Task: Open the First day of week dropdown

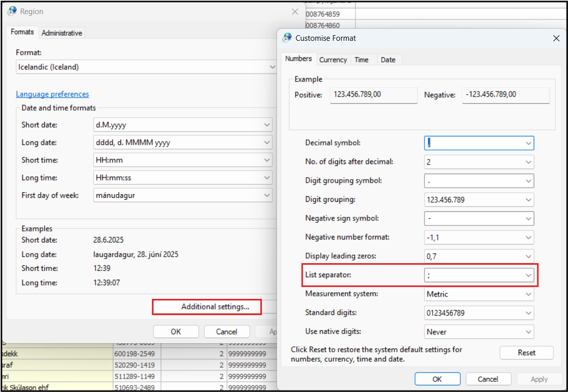Action: 266,195
